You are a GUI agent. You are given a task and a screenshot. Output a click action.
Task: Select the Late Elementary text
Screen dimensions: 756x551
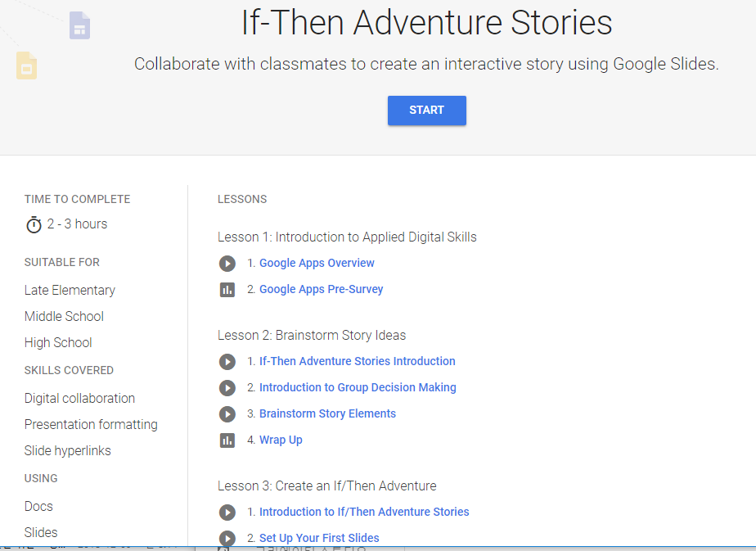coord(70,290)
